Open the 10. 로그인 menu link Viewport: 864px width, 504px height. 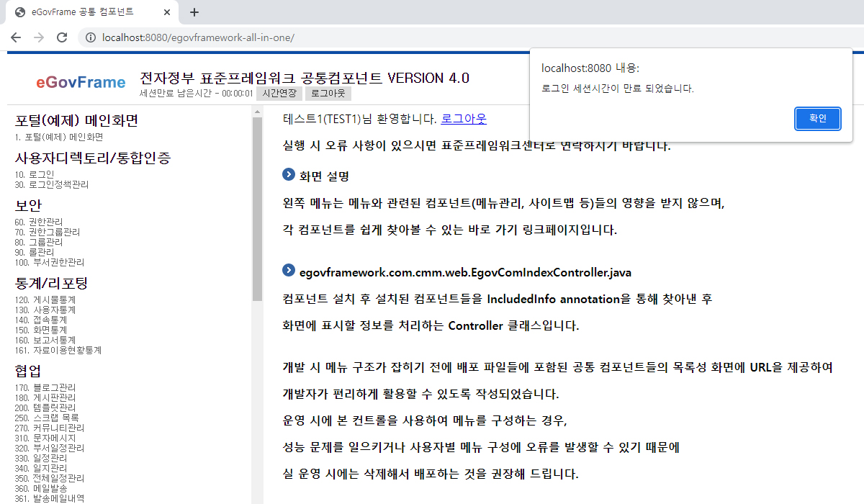coord(34,174)
